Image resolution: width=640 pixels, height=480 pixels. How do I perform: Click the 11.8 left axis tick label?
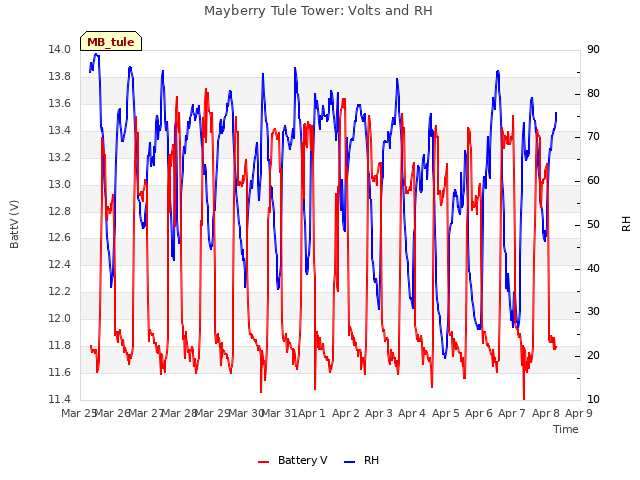(60, 345)
